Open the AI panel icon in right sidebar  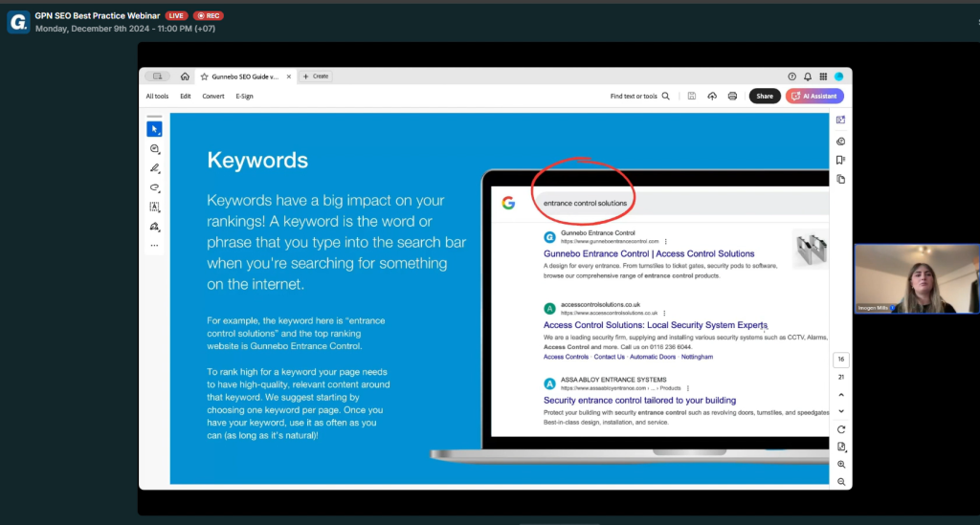pos(840,120)
